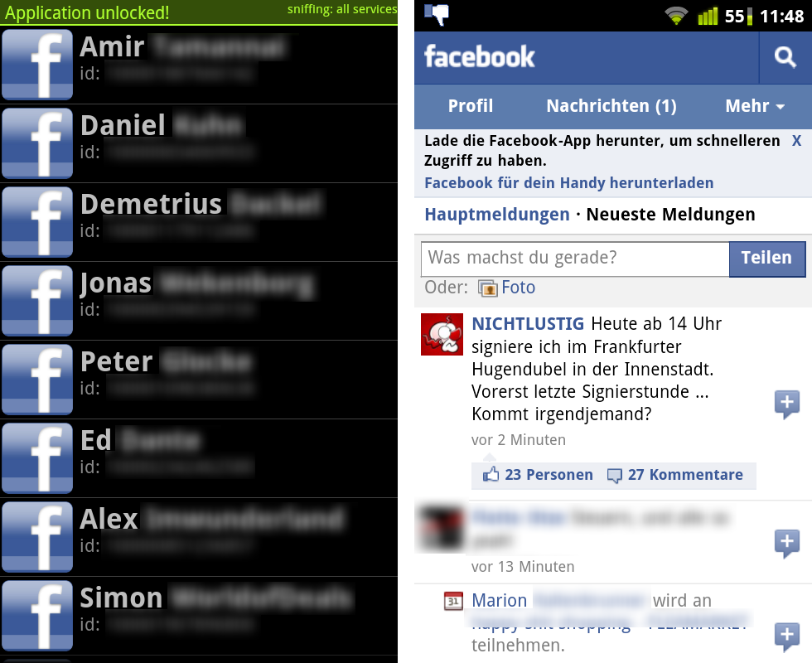
Task: Open Amir's captured Facebook session icon
Action: click(37, 65)
